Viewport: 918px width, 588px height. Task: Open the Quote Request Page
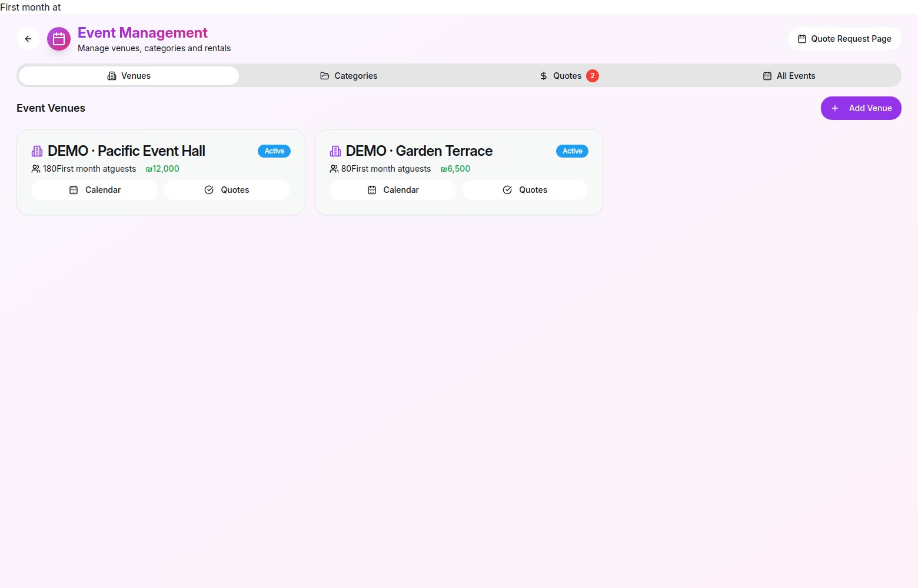(x=844, y=39)
